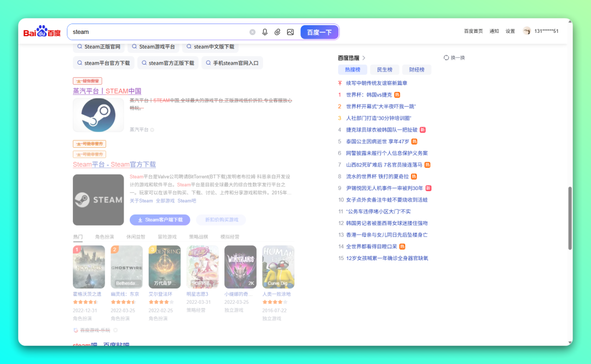Open 通知 notifications
Viewport: 591px width, 364px height.
pyautogui.click(x=494, y=31)
